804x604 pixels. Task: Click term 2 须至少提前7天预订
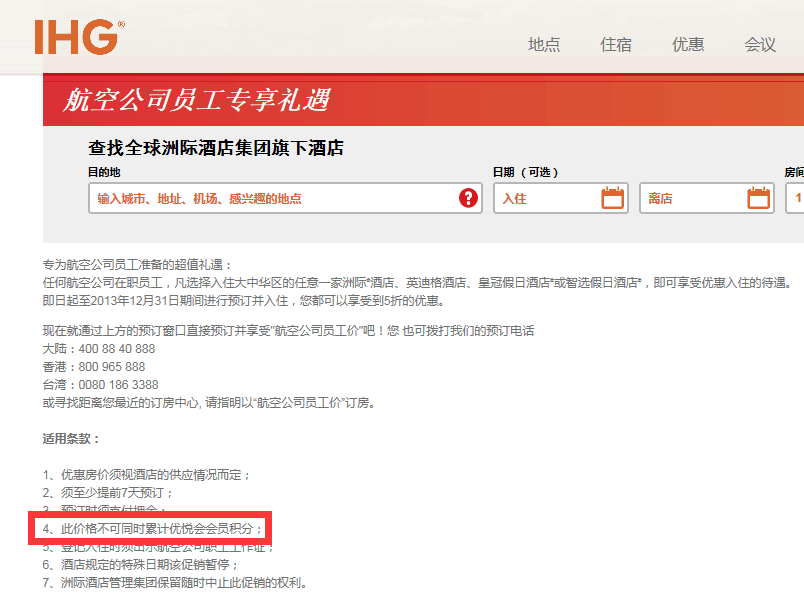[x=108, y=493]
